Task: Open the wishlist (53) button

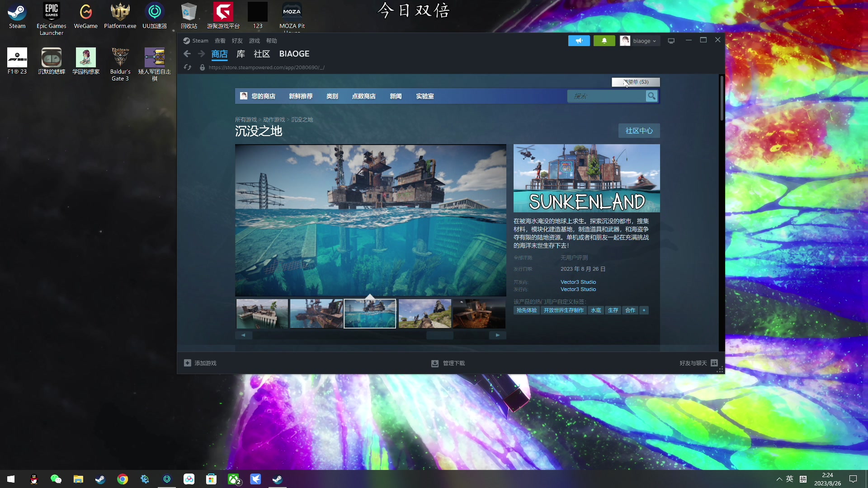Action: tap(636, 82)
